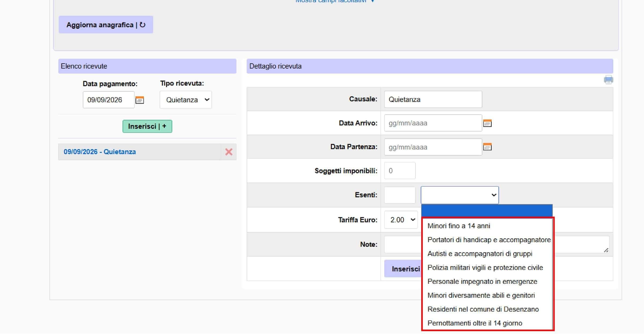Image resolution: width=644 pixels, height=334 pixels.
Task: Open the 09/09/2026 - Quietanza receipt link
Action: (x=100, y=152)
